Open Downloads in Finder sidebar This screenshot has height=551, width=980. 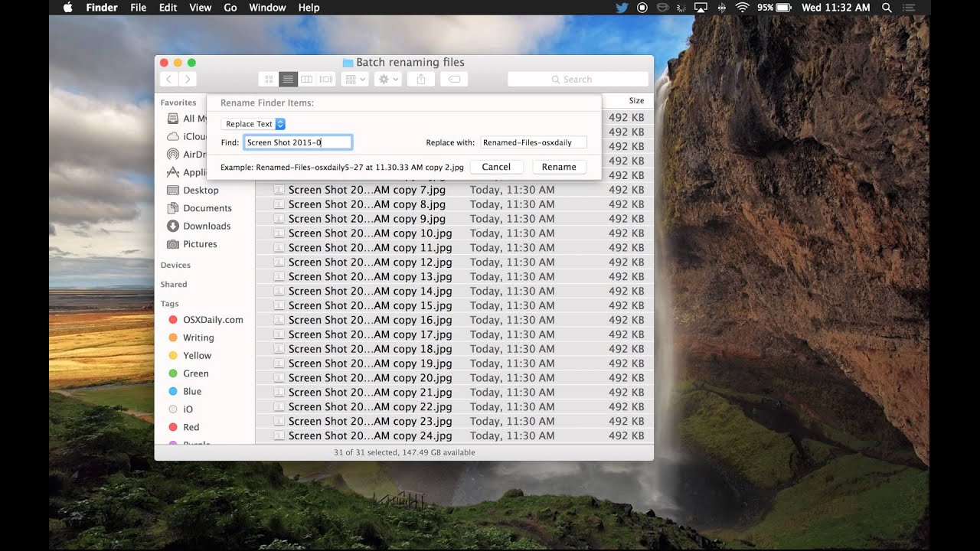click(x=207, y=227)
